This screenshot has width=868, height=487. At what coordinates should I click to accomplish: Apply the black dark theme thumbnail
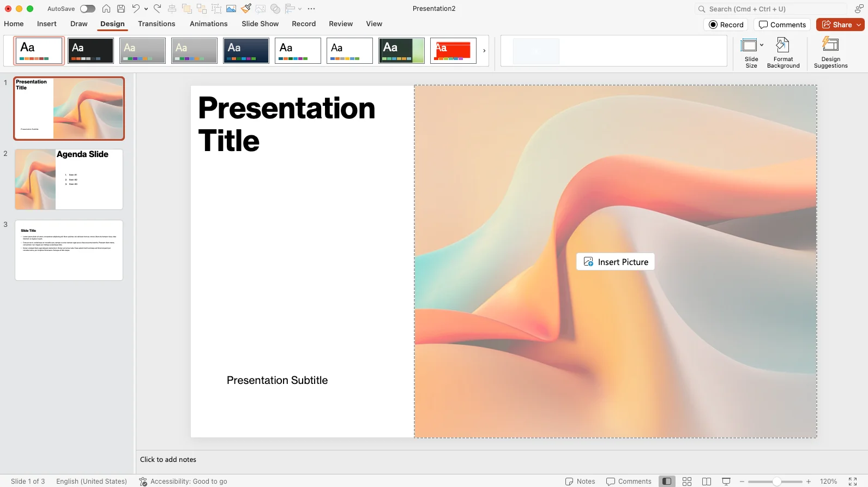[x=91, y=51]
